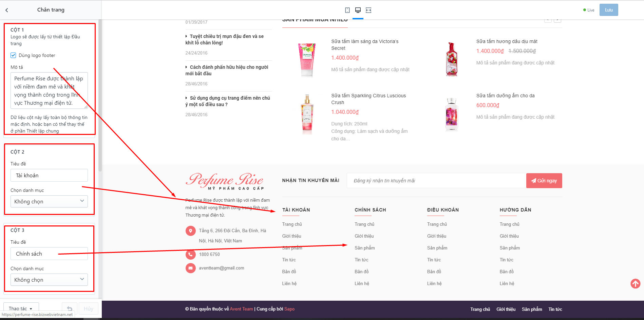Open Sữa tắm dưỡng ẩm cho da
Screen dimensions: 644x320
[x=506, y=96]
